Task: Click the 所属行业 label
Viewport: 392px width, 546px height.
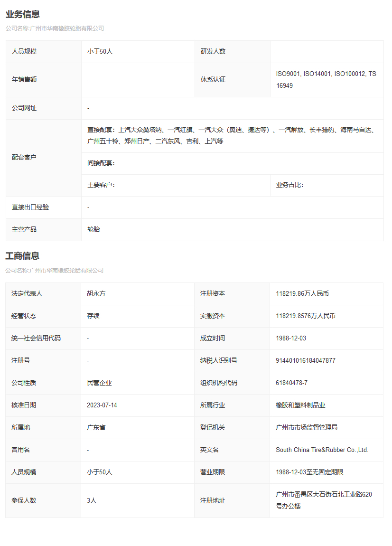Action: 213,405
